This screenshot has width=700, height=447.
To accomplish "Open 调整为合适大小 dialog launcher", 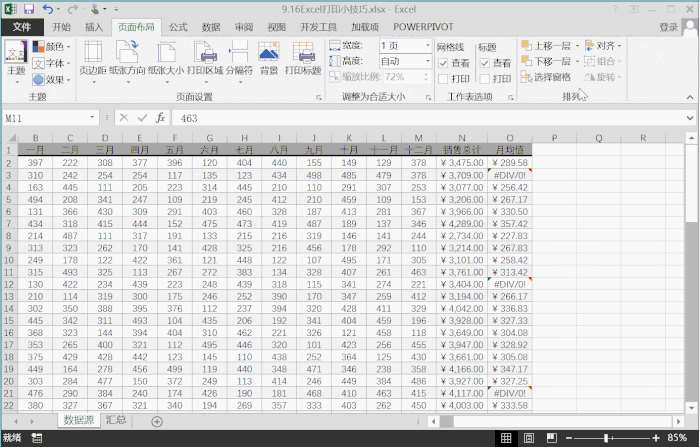I will pyautogui.click(x=428, y=97).
